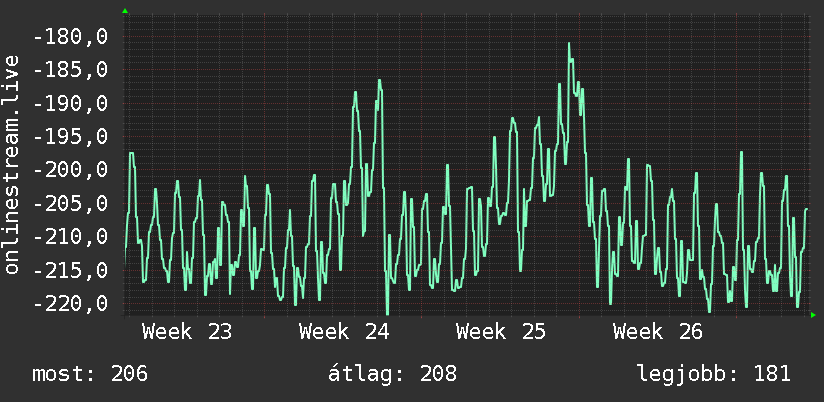Screen dimensions: 824x402
Task: Click the 'átlag: 208' average value
Action: point(393,374)
